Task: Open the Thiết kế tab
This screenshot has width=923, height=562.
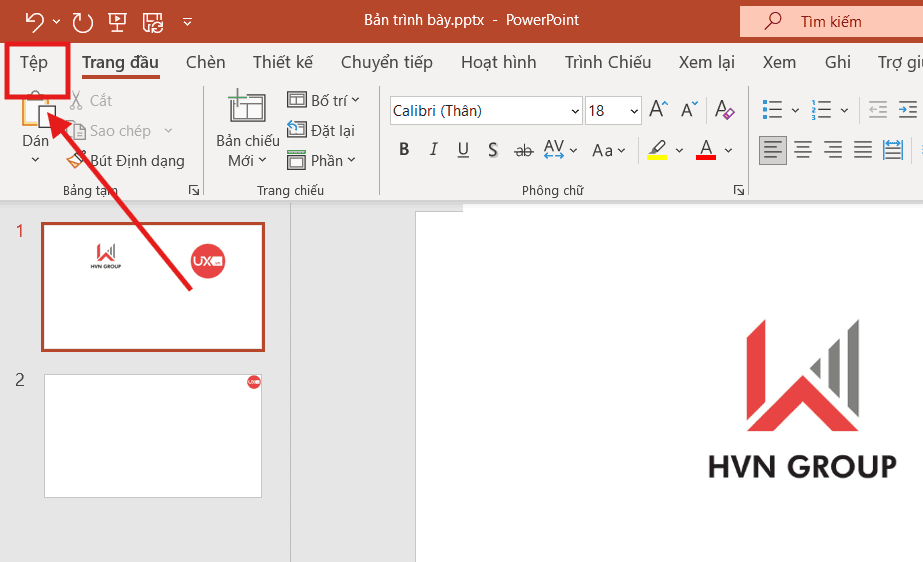Action: pos(283,62)
